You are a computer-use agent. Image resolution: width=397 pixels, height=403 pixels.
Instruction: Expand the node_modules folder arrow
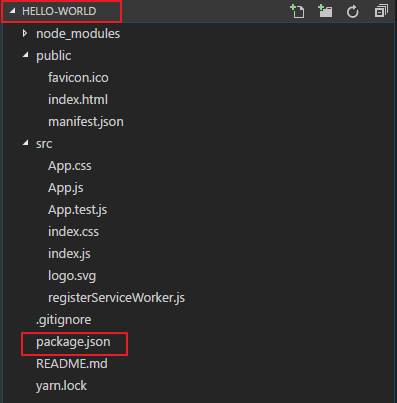(25, 33)
